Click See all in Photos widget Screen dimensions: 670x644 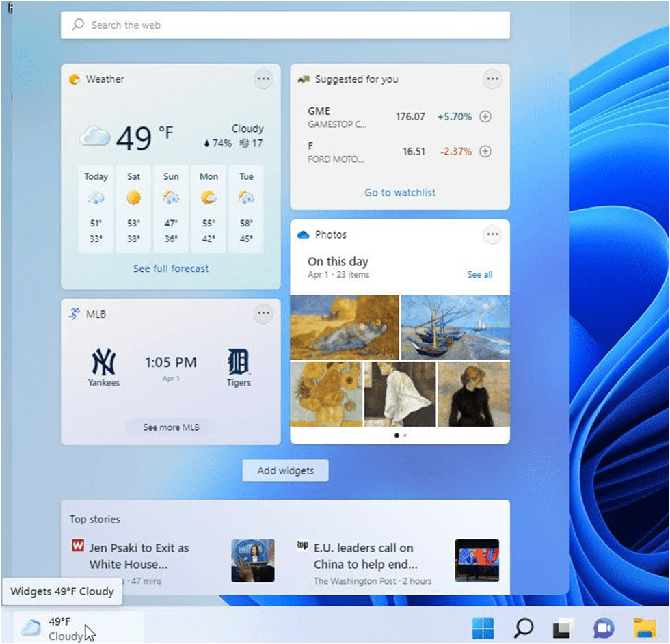pyautogui.click(x=479, y=274)
